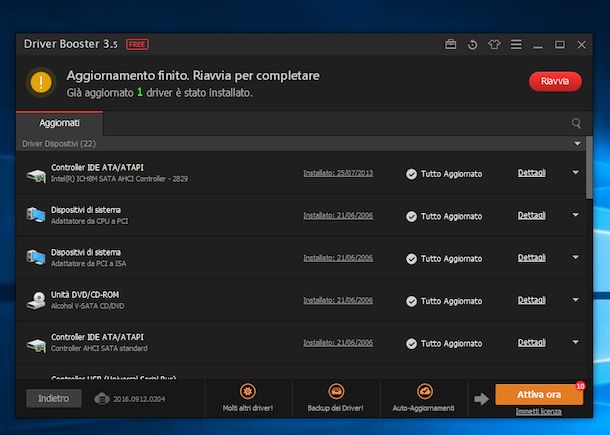
Task: Click the Molti altri driver icon
Action: click(x=248, y=391)
